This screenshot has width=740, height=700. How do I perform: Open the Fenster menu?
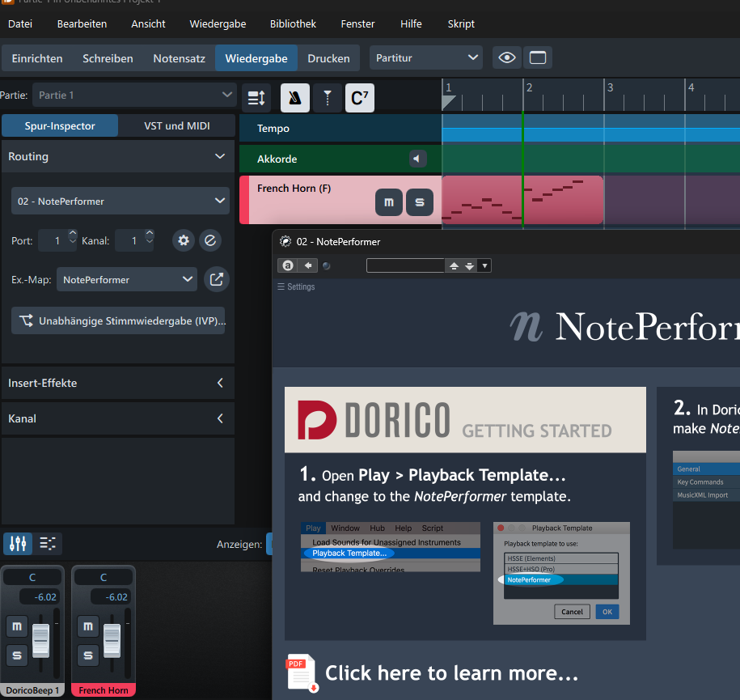pos(357,24)
